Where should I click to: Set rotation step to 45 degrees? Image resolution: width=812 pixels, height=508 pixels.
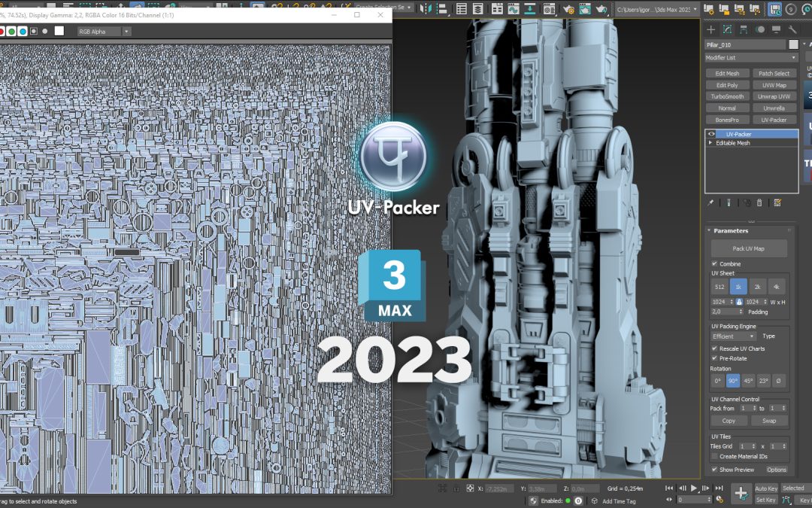pyautogui.click(x=748, y=381)
